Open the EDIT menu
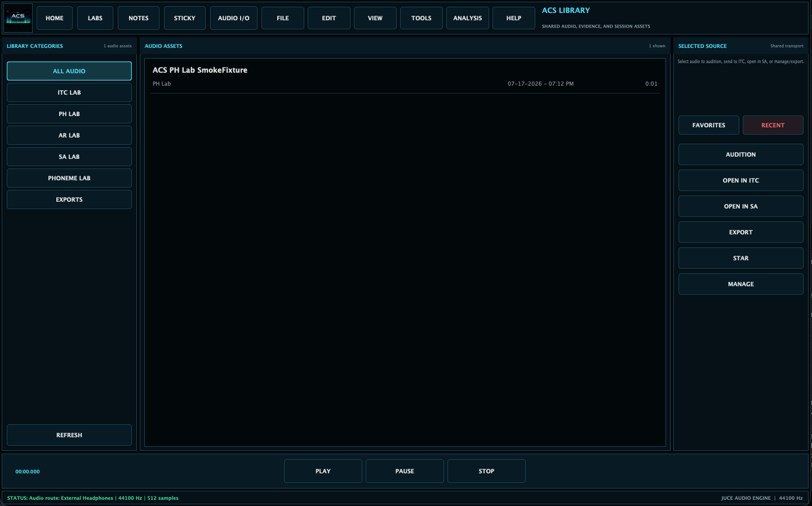Image resolution: width=812 pixels, height=506 pixels. point(329,18)
